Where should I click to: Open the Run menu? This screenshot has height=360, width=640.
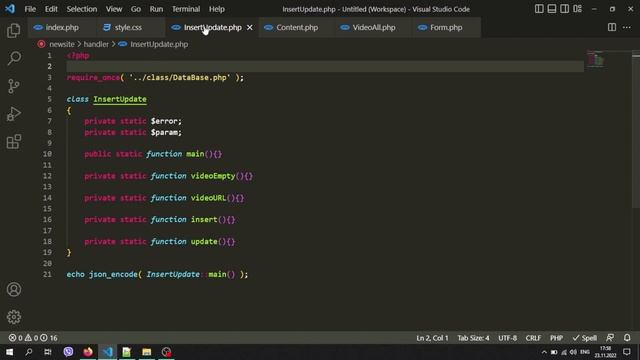[x=156, y=9]
